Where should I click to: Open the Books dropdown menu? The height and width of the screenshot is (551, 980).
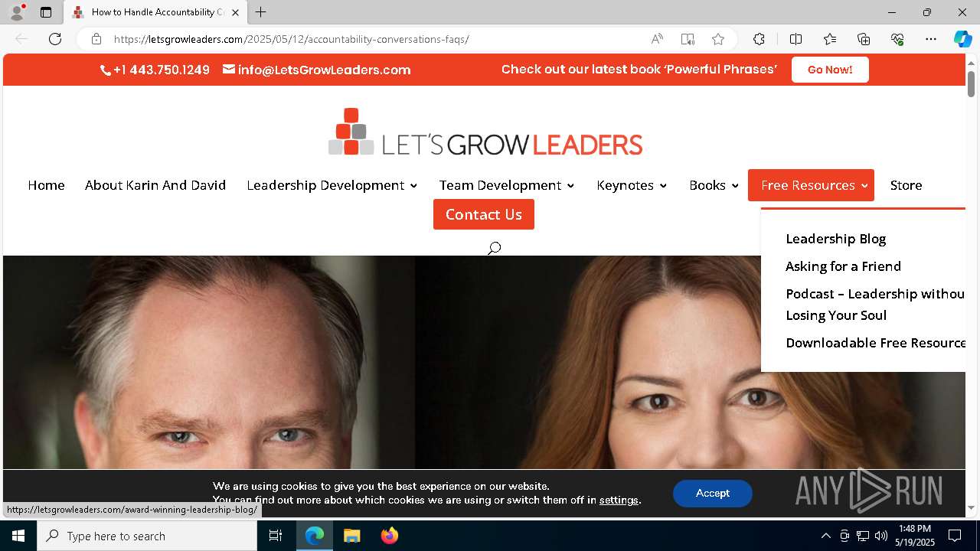click(x=714, y=185)
